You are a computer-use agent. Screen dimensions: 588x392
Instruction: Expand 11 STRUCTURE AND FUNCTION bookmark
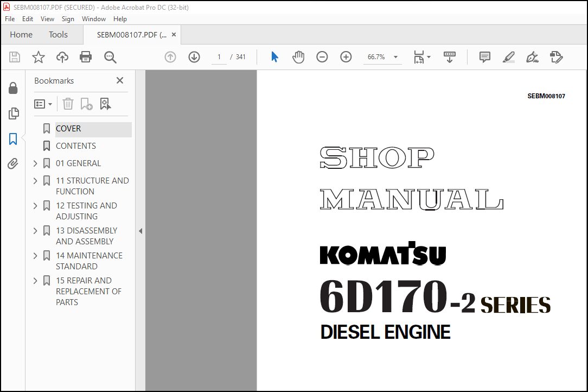[x=35, y=181]
